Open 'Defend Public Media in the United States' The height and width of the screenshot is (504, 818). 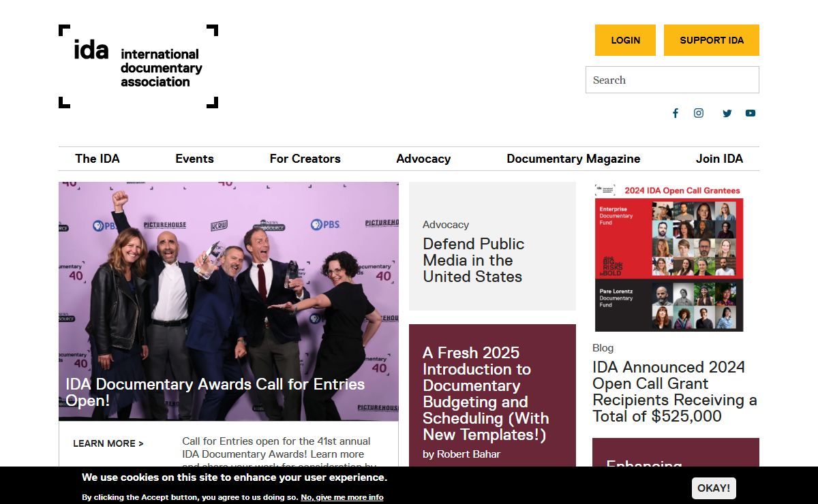pos(474,260)
